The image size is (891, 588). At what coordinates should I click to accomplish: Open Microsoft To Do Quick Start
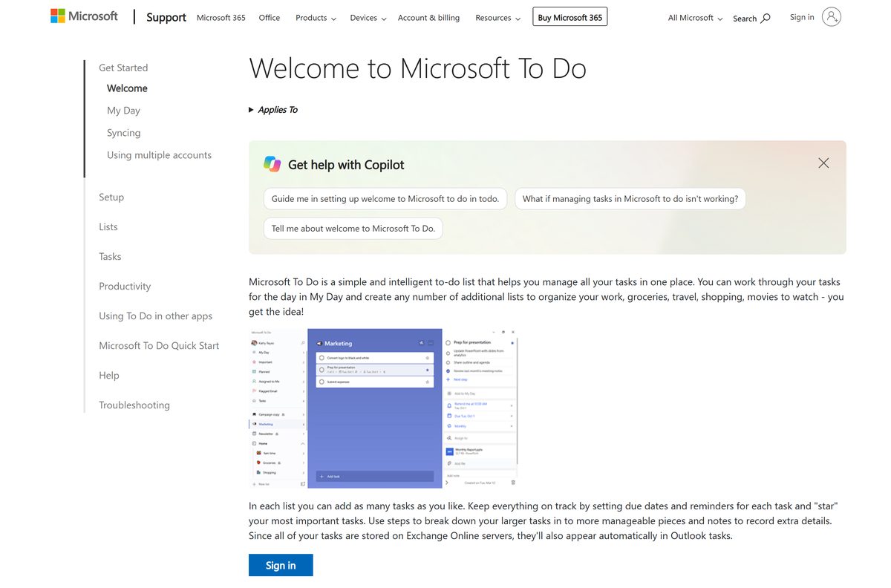coord(159,346)
